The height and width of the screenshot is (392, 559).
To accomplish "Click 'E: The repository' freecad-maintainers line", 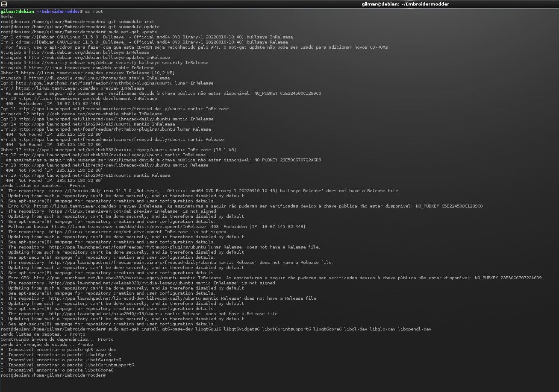I will pos(167,263).
